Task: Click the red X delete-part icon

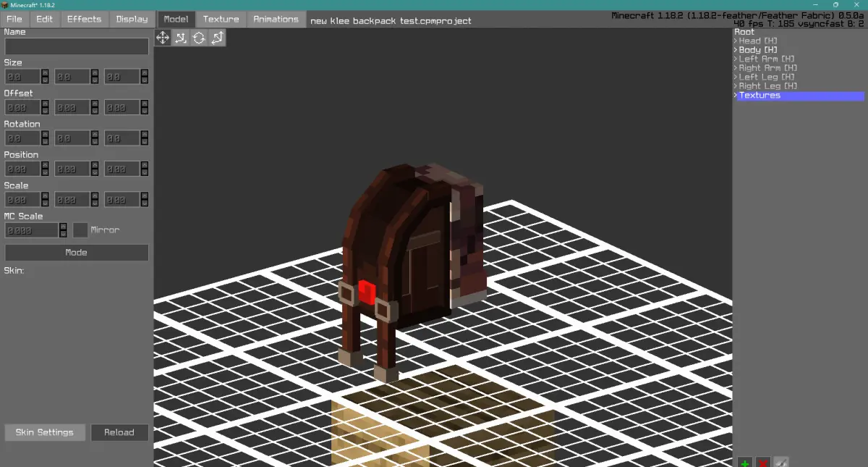Action: [762, 463]
